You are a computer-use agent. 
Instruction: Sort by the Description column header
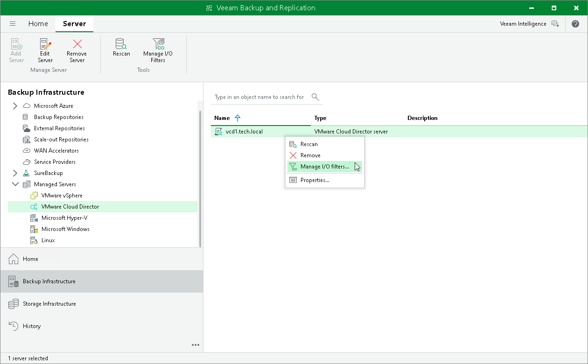422,118
